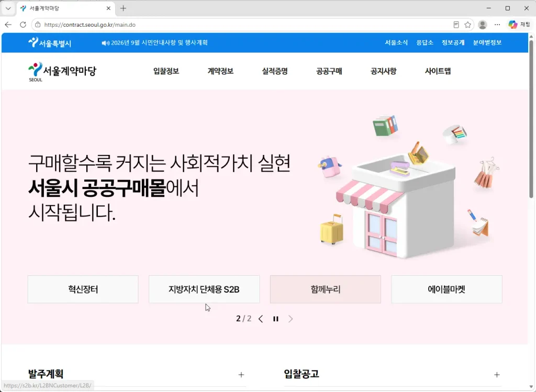Expand 입찰공고 with plus icon
Image resolution: width=536 pixels, height=392 pixels.
tap(497, 375)
